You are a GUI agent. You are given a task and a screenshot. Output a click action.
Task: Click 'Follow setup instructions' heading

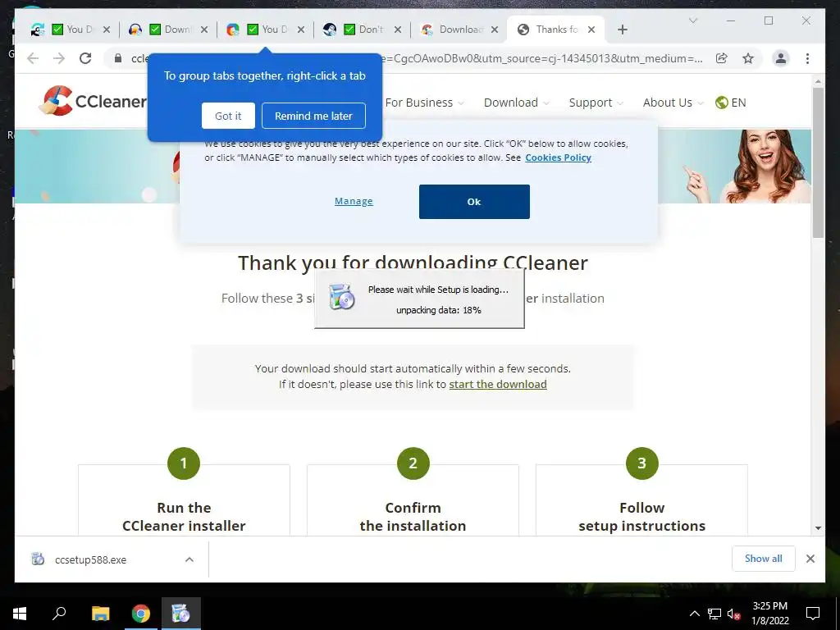(x=641, y=517)
